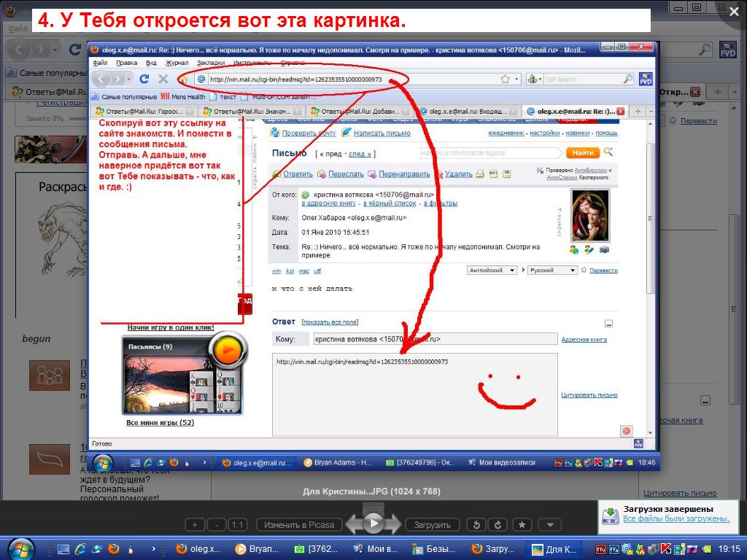747x560 pixels.
Task: Rotate the picture clockwise
Action: point(498,525)
